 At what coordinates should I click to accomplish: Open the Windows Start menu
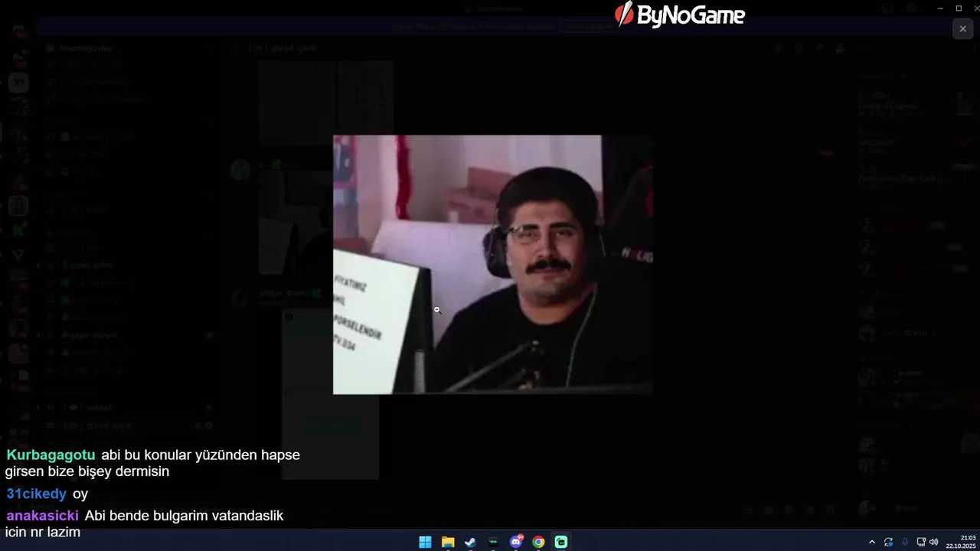(425, 542)
